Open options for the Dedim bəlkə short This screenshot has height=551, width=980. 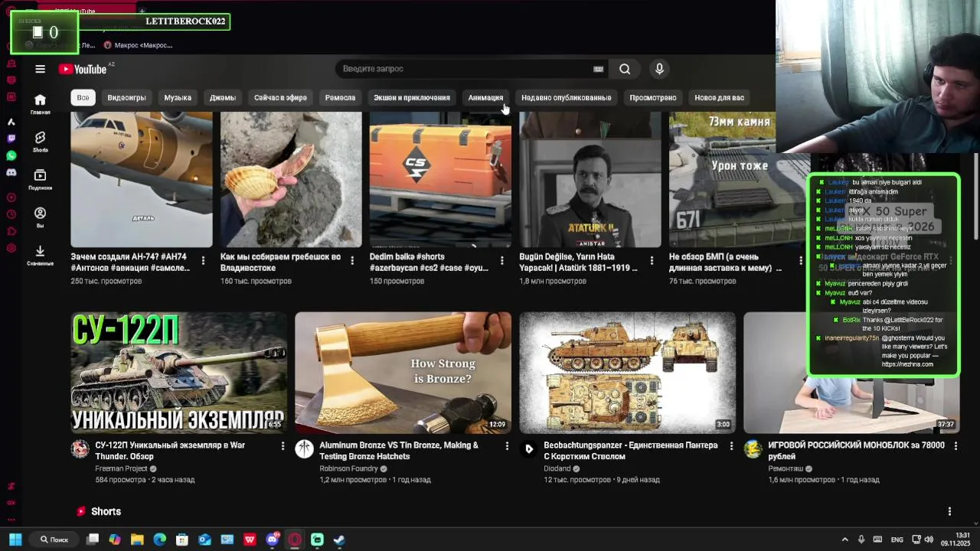point(501,261)
